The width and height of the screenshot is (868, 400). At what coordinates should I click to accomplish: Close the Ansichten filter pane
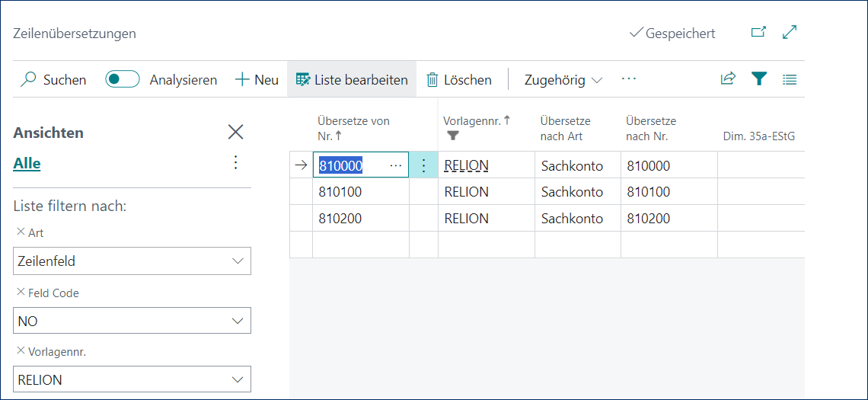click(x=236, y=132)
